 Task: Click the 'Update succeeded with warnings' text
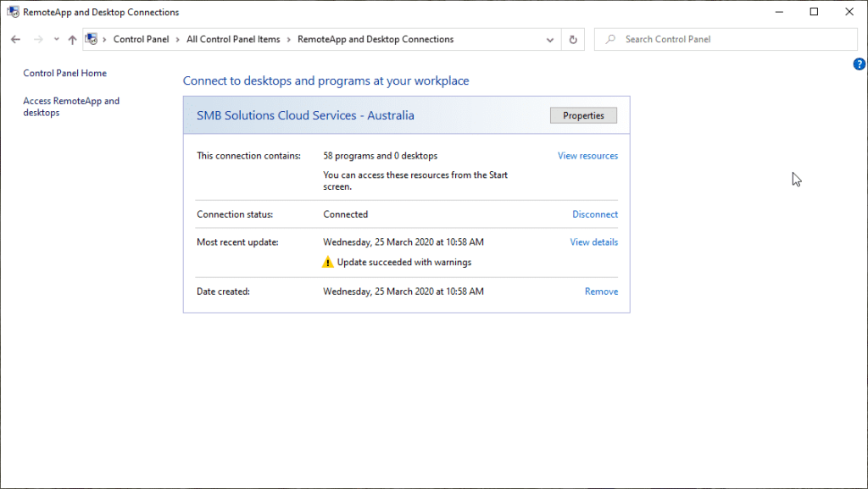(404, 262)
